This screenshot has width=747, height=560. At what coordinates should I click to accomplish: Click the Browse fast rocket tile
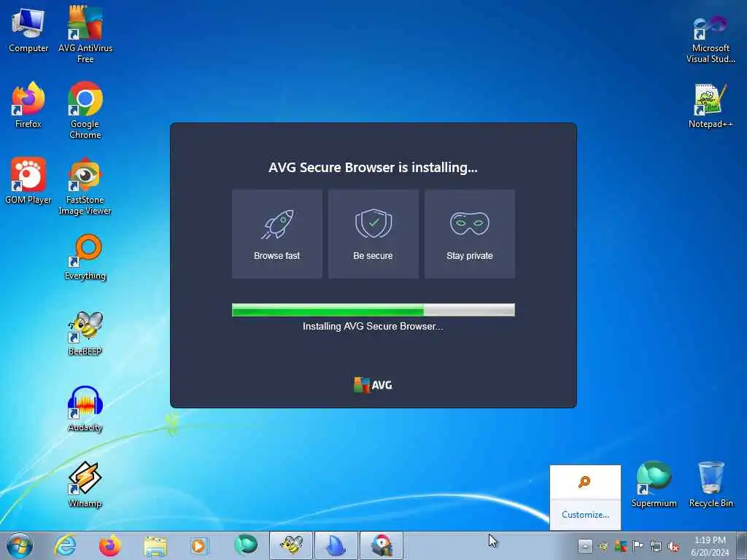point(276,234)
